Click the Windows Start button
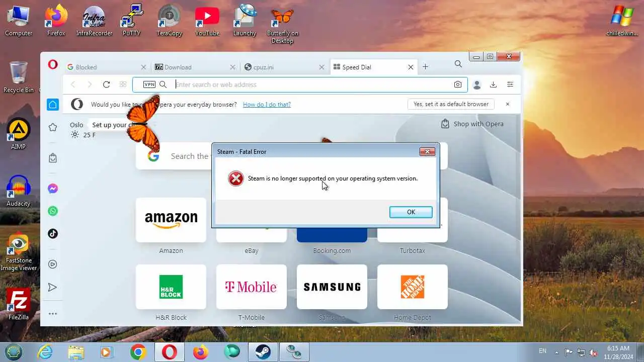The image size is (644, 362). 14,352
